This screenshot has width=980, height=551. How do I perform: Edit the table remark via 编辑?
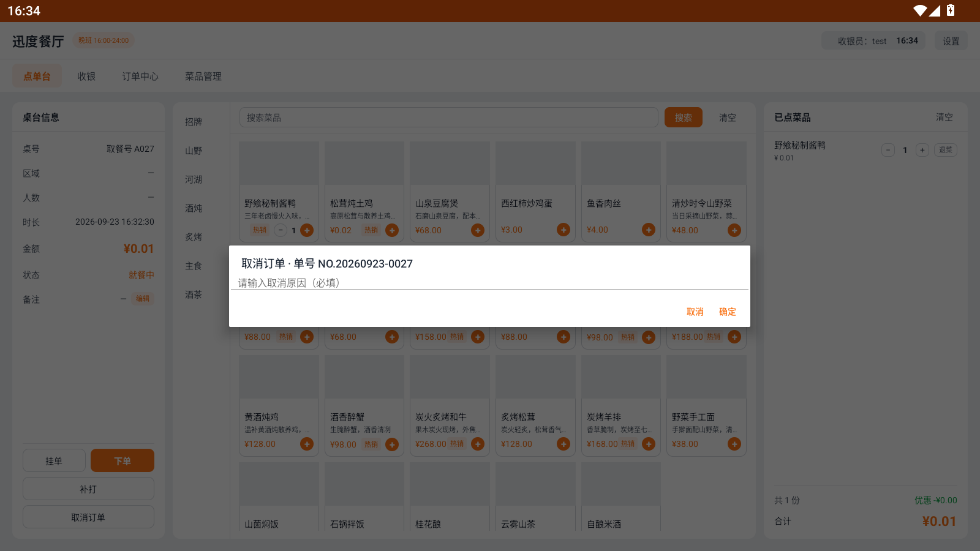click(x=143, y=299)
